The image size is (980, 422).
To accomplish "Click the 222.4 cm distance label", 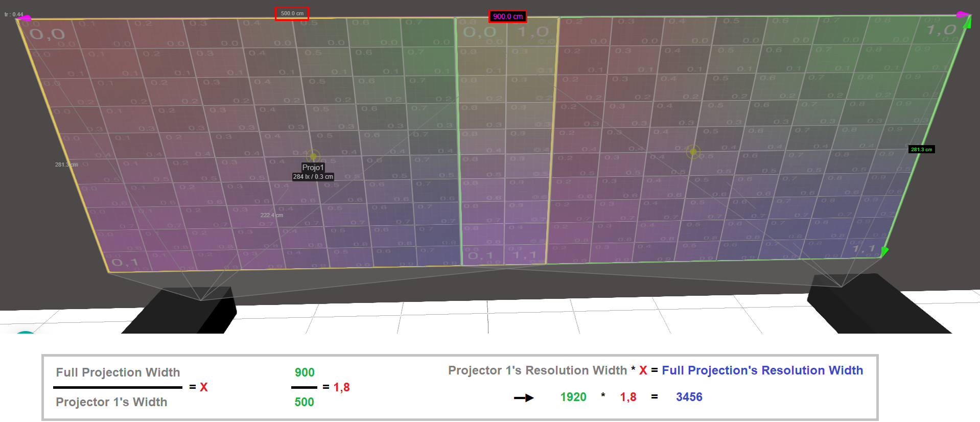I will (x=271, y=215).
